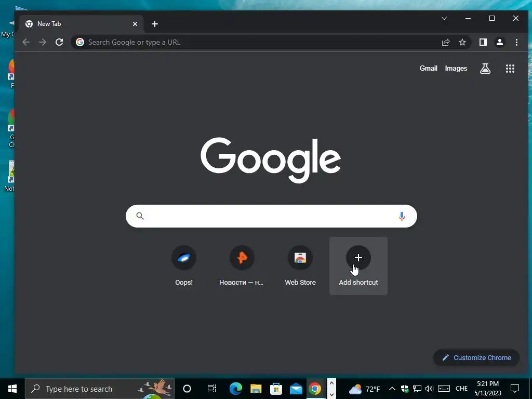Open network status tray icon
Screen dimensions: 532x399
[x=417, y=389]
